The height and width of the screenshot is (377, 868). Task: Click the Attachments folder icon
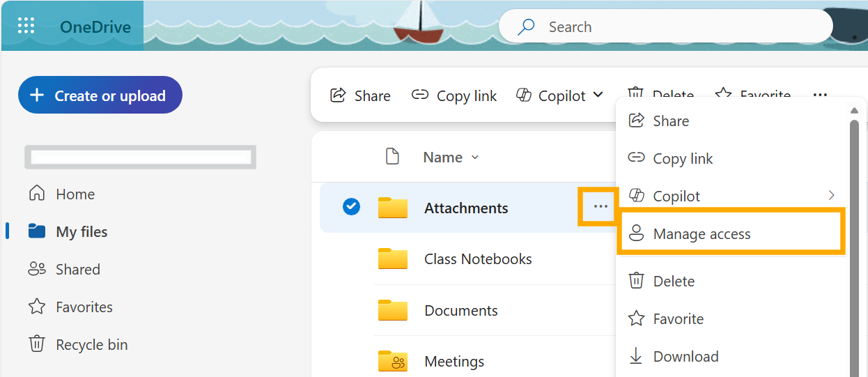click(x=393, y=208)
